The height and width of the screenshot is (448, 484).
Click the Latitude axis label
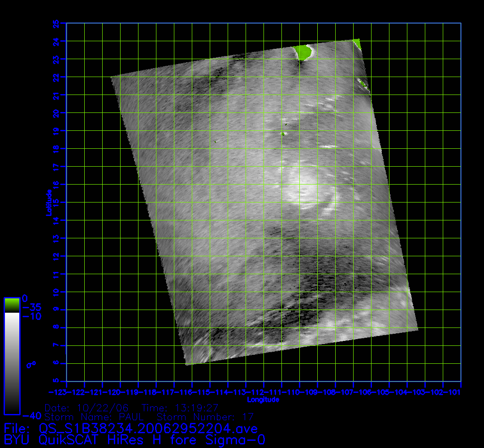(49, 202)
